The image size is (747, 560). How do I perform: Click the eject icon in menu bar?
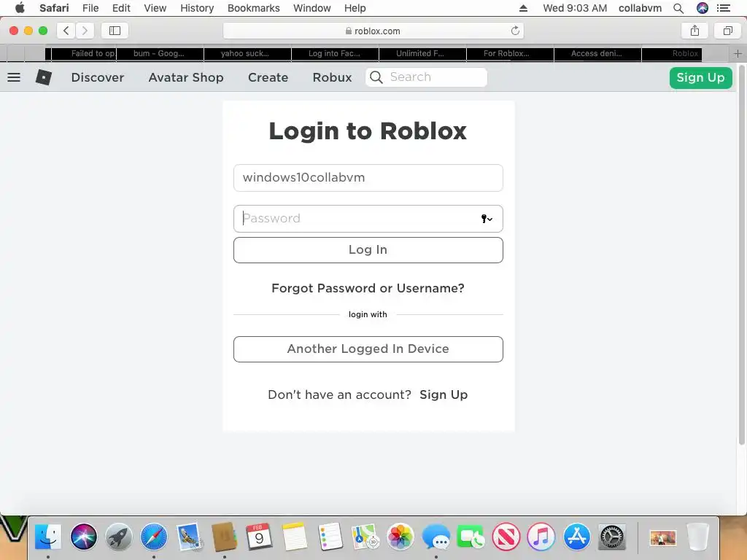523,8
